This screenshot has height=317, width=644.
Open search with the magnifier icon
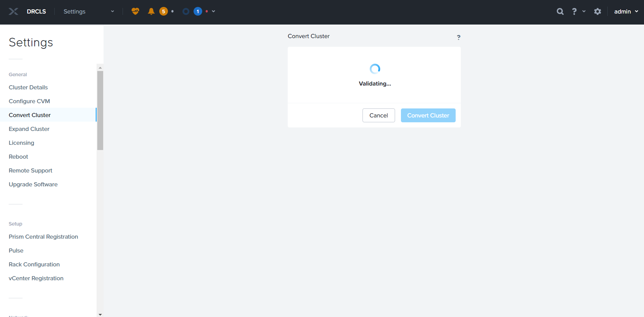pyautogui.click(x=560, y=11)
